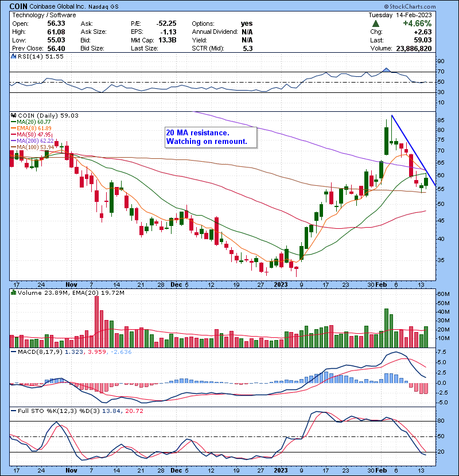The image size is (459, 476).
Task: Click the MACD(8,17,9) indicator label
Action: point(40,352)
